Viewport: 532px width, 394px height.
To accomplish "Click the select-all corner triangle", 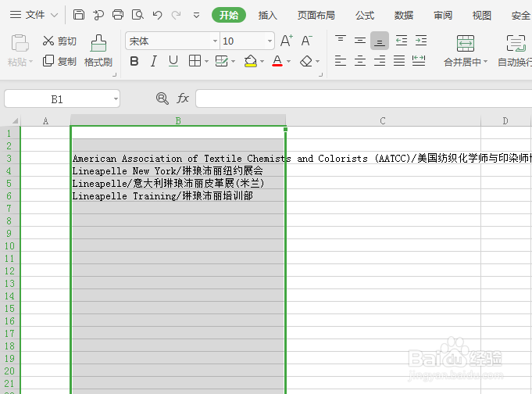I will pos(15,121).
